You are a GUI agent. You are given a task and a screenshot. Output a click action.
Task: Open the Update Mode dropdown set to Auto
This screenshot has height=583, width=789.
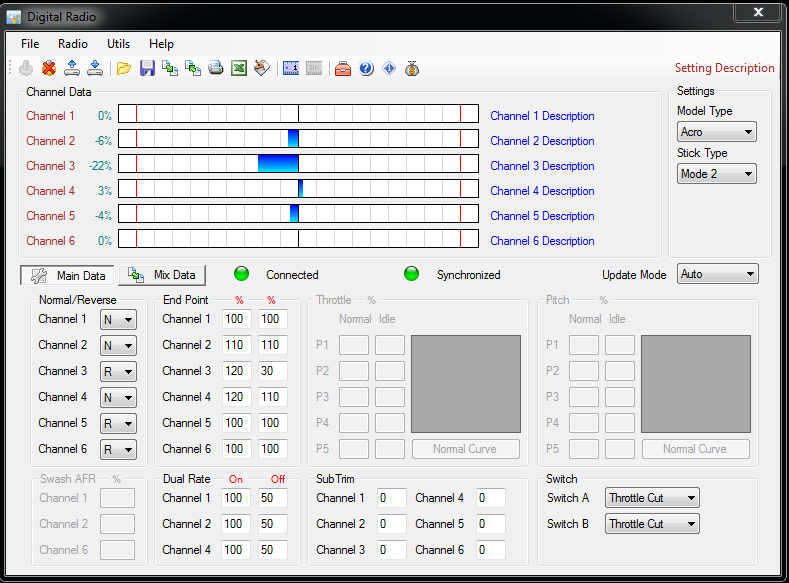[x=718, y=274]
